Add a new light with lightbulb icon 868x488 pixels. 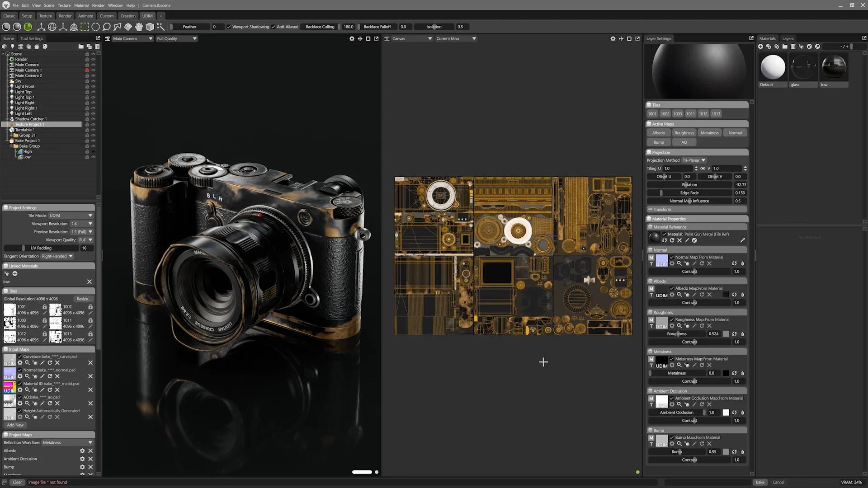pyautogui.click(x=13, y=47)
